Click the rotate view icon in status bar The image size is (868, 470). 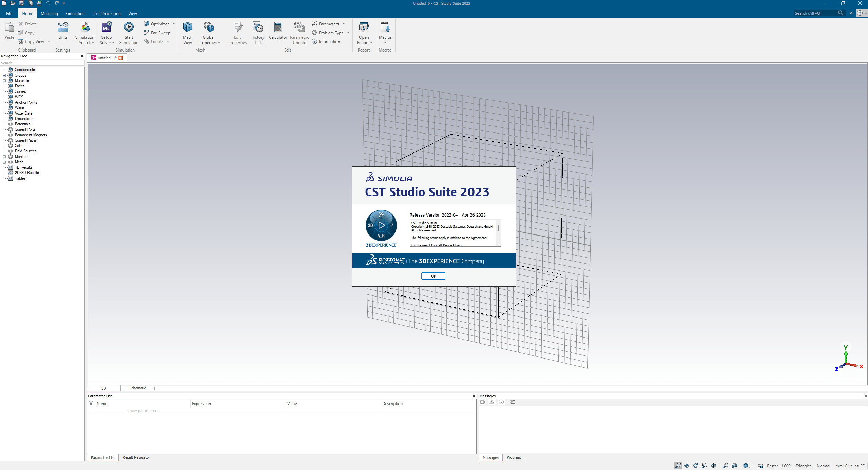tap(696, 466)
